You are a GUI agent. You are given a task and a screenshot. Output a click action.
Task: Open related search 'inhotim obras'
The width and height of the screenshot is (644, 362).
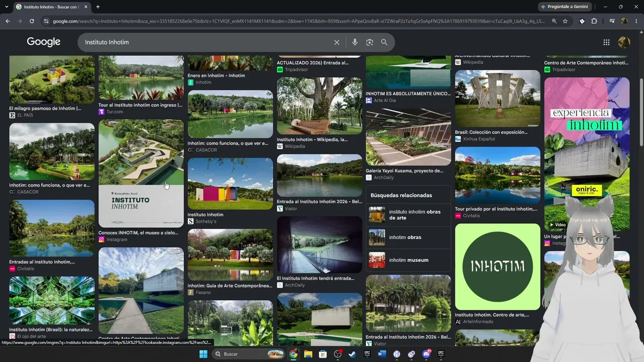(409, 237)
